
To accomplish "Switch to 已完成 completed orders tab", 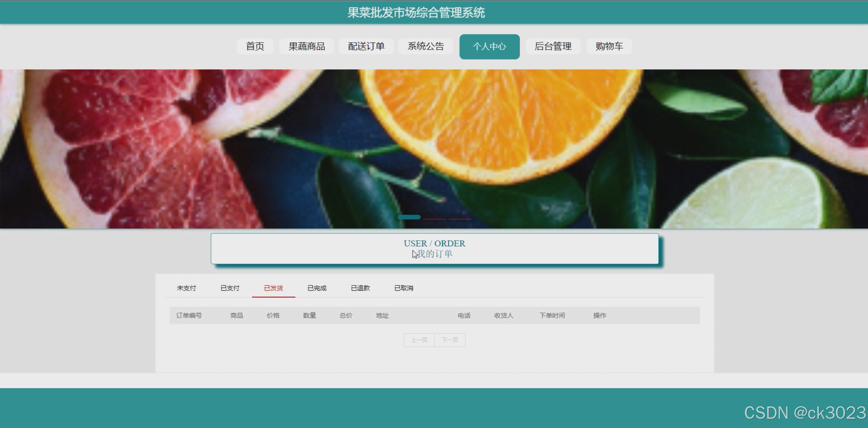I will (317, 288).
